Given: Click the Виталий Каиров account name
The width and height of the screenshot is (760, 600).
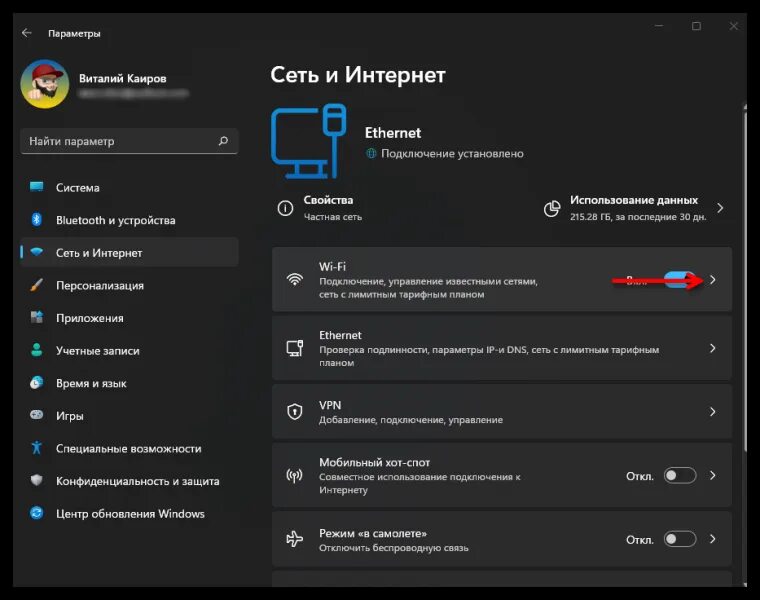Looking at the screenshot, I should click(123, 78).
